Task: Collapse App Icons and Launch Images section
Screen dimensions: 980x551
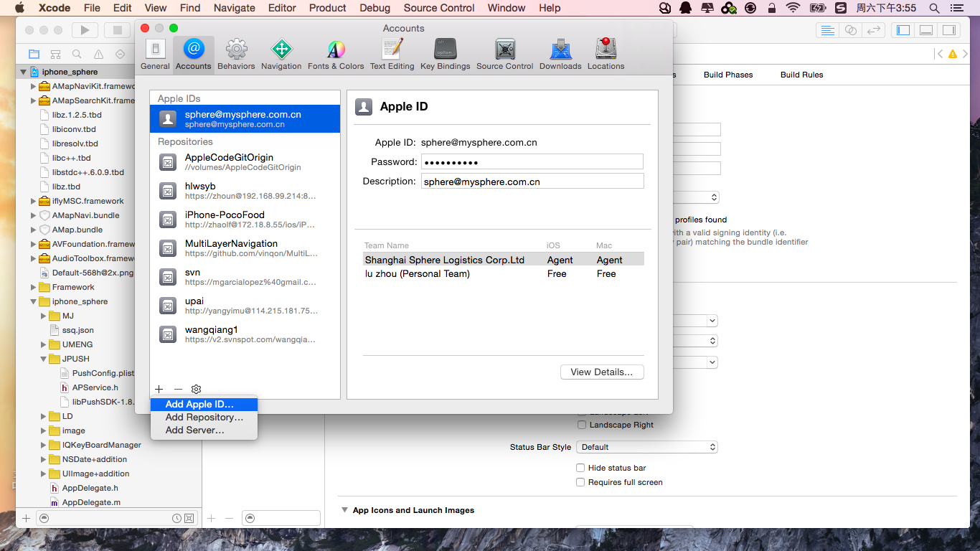Action: 344,510
